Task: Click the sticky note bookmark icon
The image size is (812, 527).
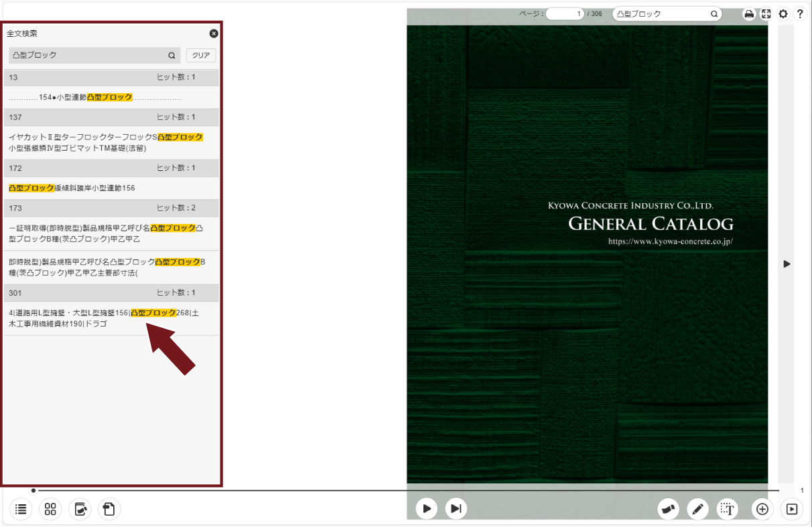Action: coord(109,510)
